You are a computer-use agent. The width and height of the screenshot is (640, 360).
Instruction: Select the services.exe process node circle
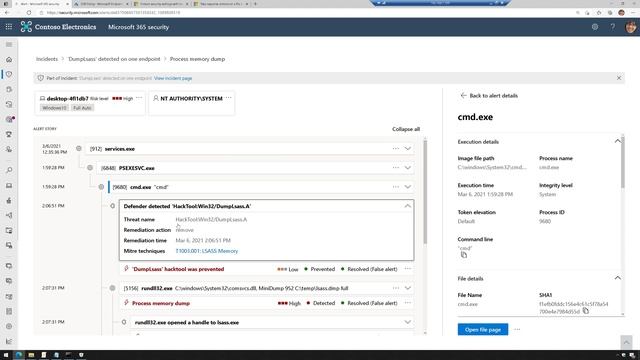[79, 149]
